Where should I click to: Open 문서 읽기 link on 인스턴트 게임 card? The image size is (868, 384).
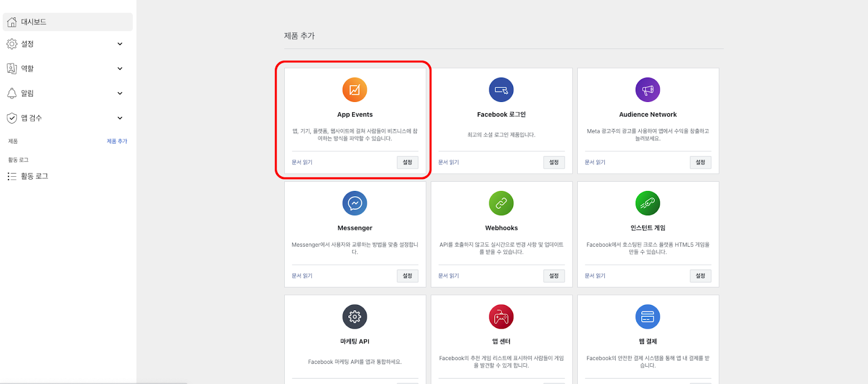tap(595, 276)
